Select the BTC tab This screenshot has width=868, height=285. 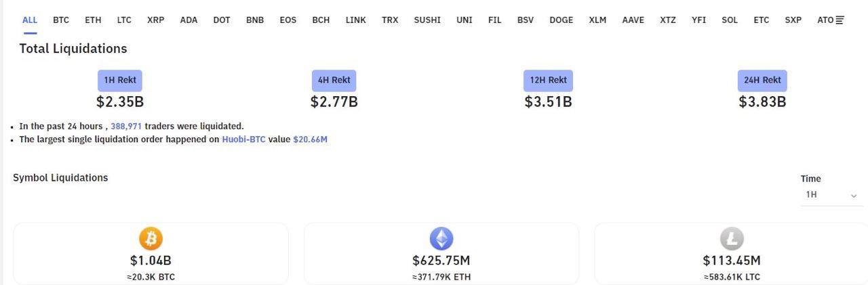pos(61,20)
